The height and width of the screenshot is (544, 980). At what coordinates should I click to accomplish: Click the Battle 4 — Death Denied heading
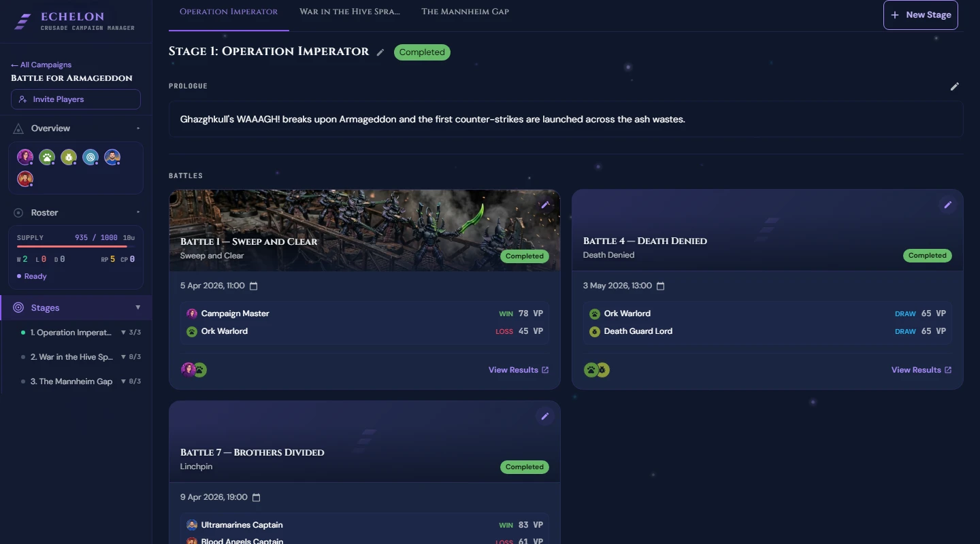click(645, 241)
